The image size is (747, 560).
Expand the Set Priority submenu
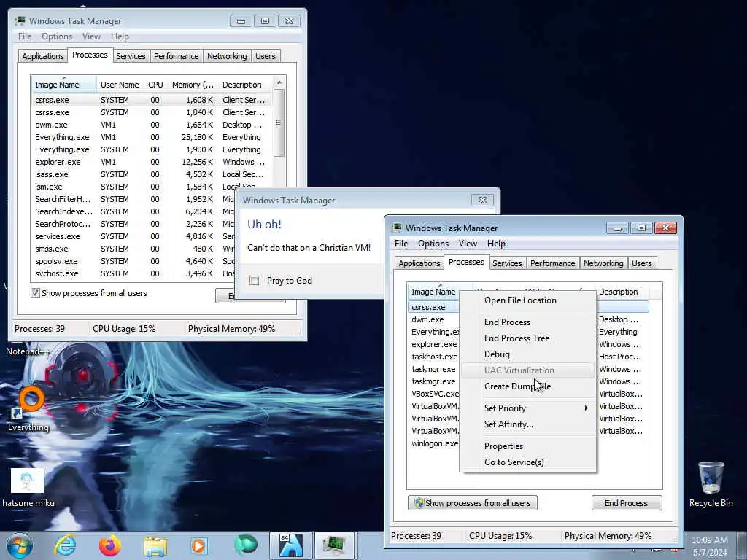(528, 408)
